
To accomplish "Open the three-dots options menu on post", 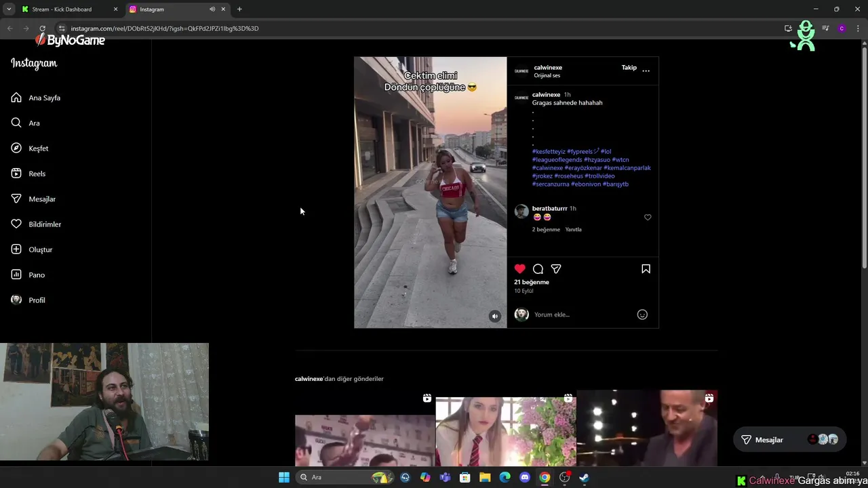I will (x=646, y=70).
